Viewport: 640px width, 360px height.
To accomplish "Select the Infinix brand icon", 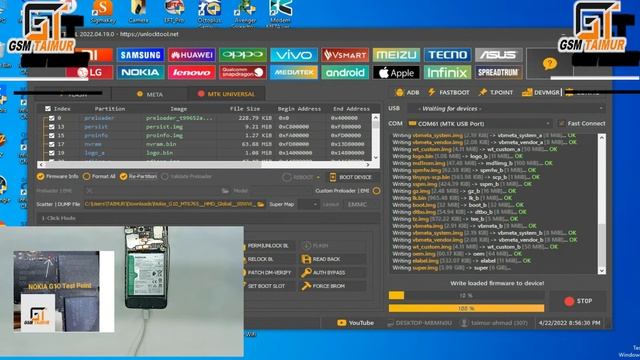I will click(447, 73).
